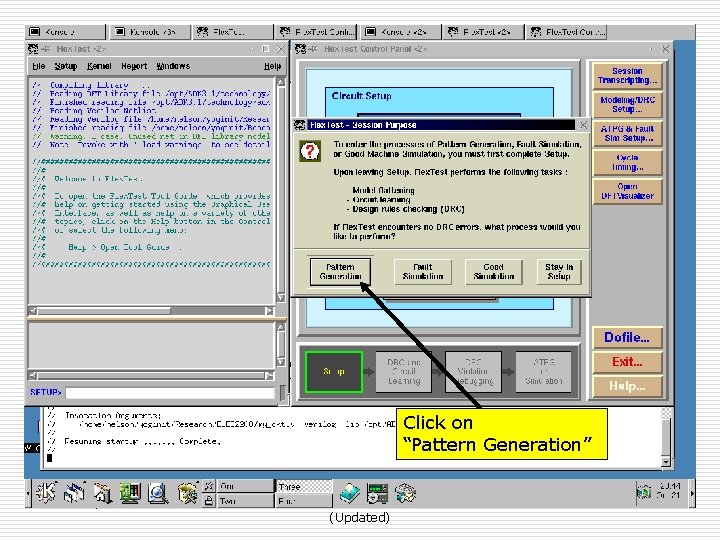Switch to the FlexTest <2> taskbar entry
Screen dimensions: 720x540
484,32
